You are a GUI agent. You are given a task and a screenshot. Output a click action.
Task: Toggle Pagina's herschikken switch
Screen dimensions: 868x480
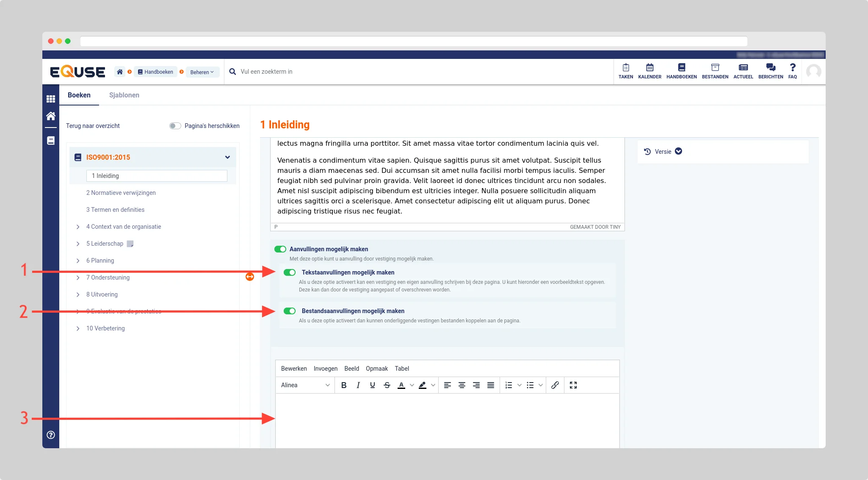click(175, 126)
